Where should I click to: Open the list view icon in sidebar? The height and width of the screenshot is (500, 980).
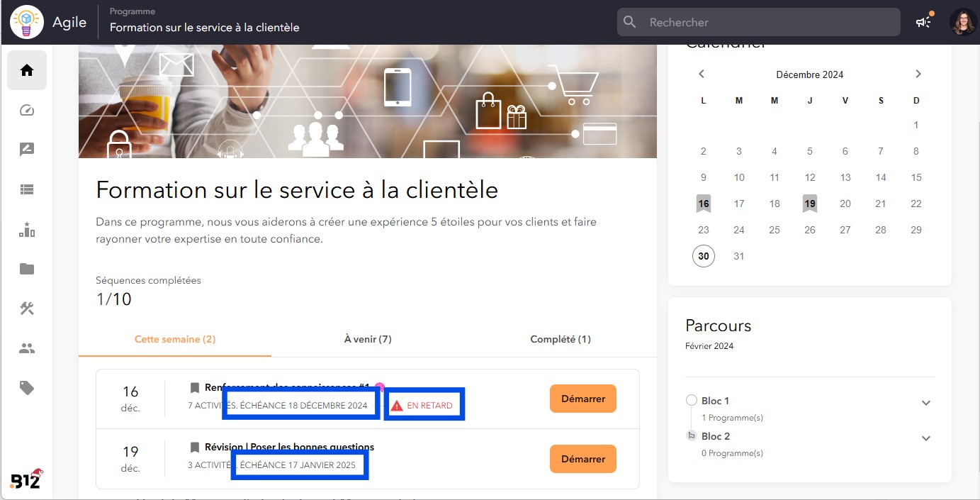tap(27, 189)
